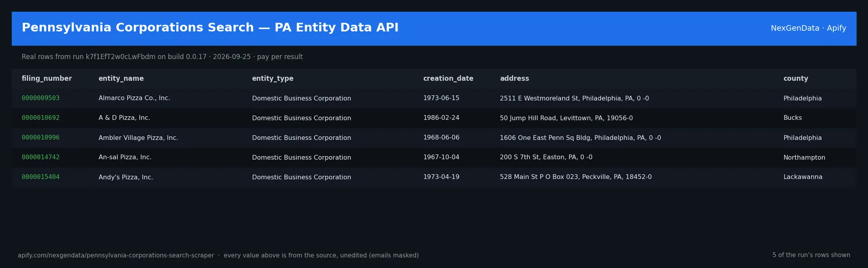Click the run k7f1EfT2w0cLwFbdm subtitle line
This screenshot has height=268, width=868.
click(x=162, y=57)
